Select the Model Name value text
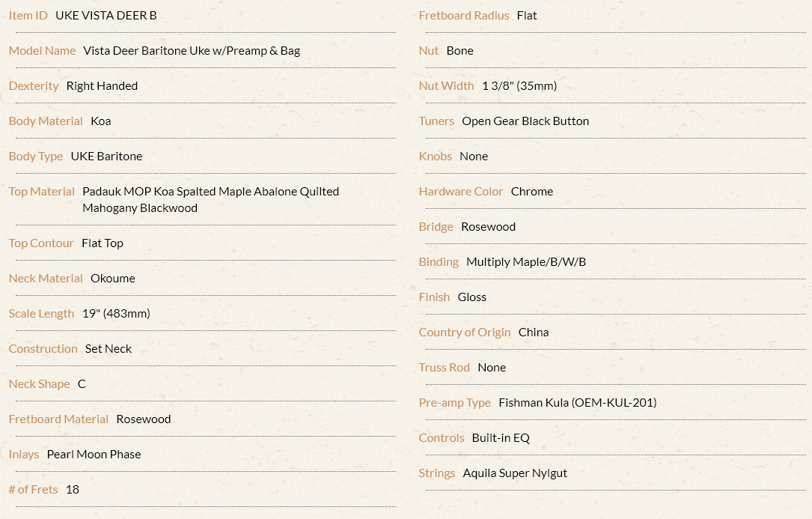Image resolution: width=812 pixels, height=519 pixels. point(192,51)
